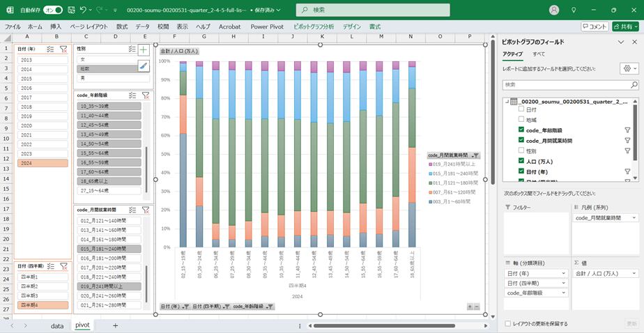Clear filter on 日付 (年) slicer
This screenshot has height=333, width=644.
tap(63, 49)
